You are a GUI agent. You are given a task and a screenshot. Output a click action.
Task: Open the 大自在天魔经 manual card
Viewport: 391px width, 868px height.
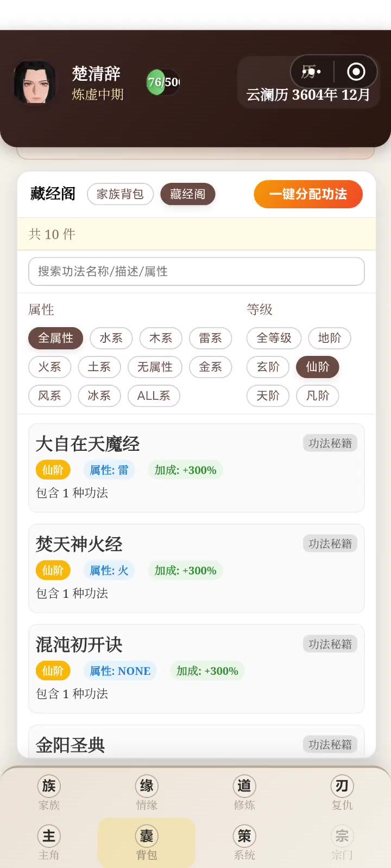pyautogui.click(x=196, y=468)
